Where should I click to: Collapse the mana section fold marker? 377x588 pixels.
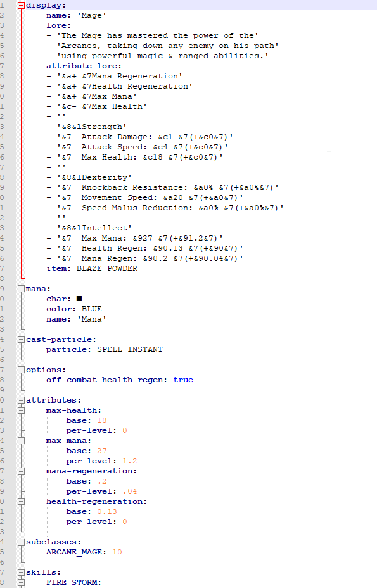[22, 289]
